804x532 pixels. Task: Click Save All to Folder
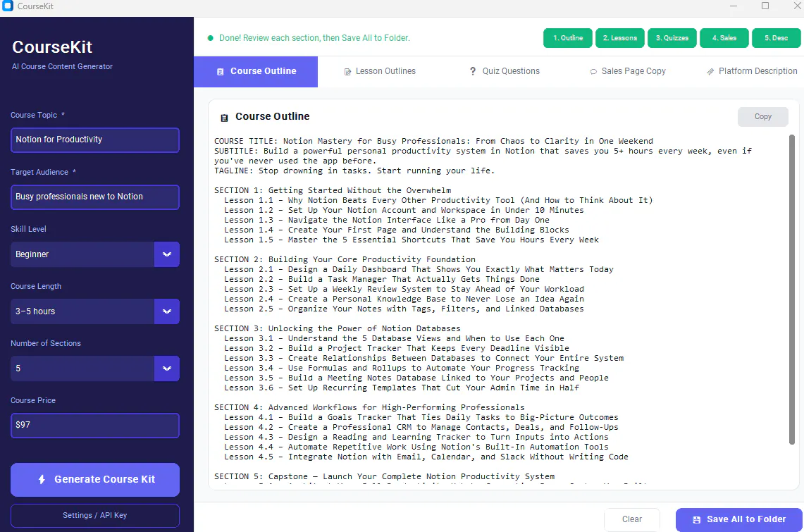click(x=739, y=520)
